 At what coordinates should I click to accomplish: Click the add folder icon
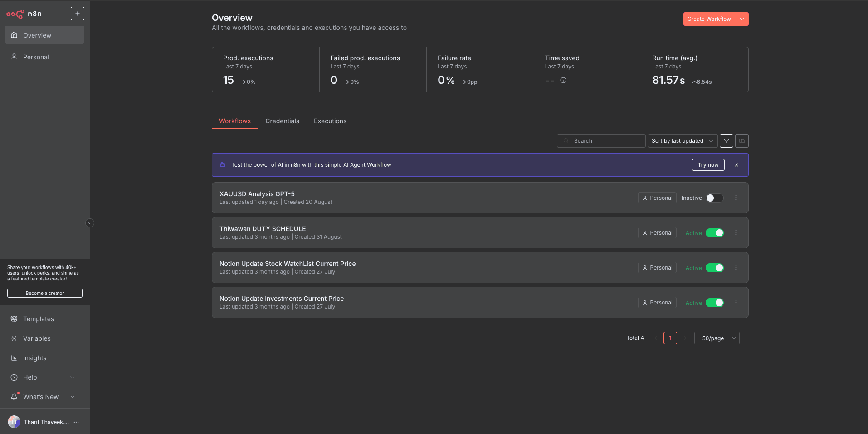tap(742, 141)
